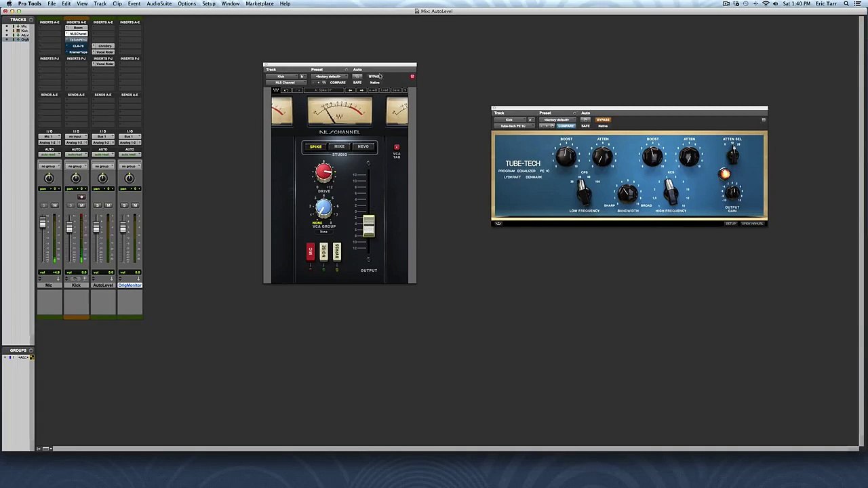Click Load in NLS Waves toolbar
The height and width of the screenshot is (488, 868).
coord(384,90)
